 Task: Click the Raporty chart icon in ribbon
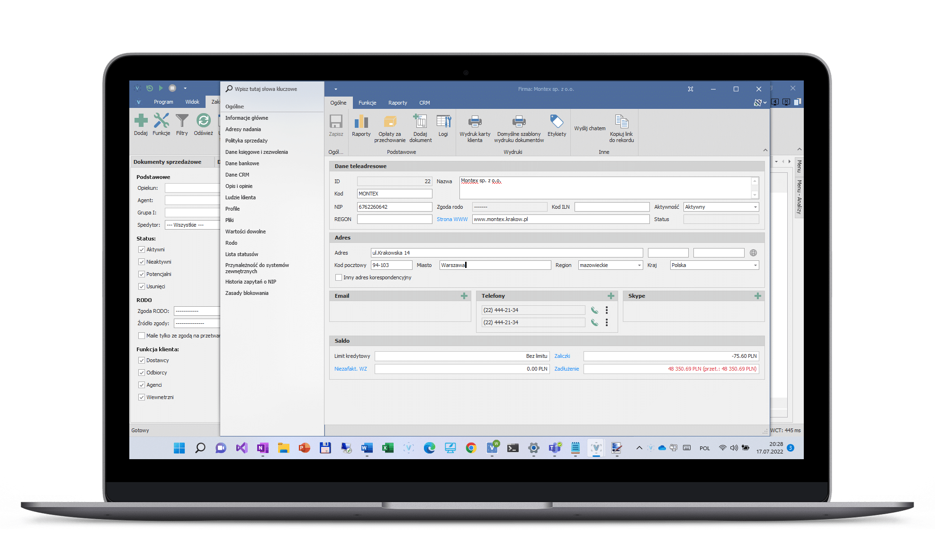(x=361, y=122)
